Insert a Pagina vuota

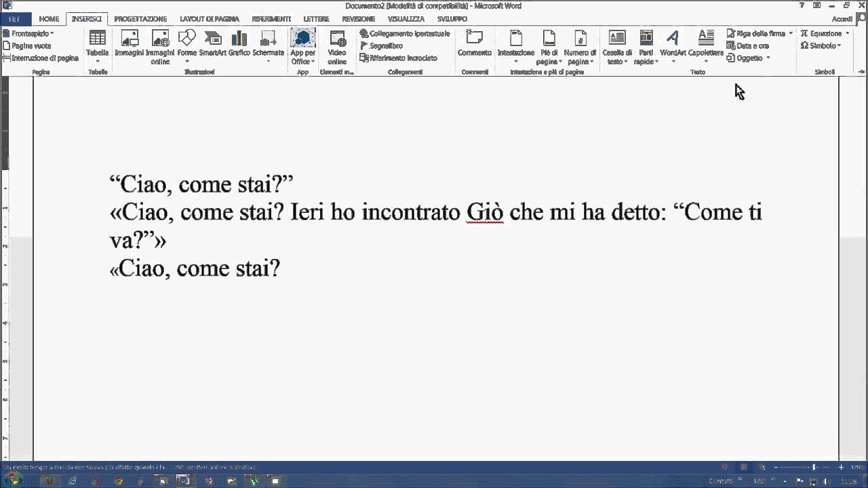coord(27,45)
